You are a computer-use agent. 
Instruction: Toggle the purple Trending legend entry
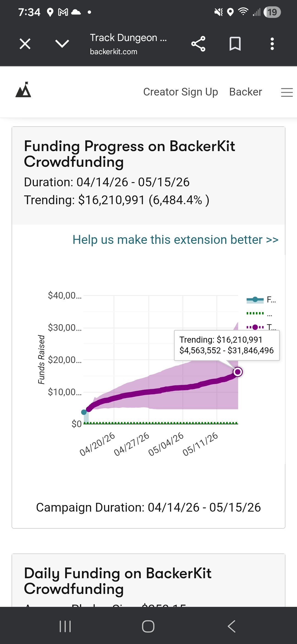pyautogui.click(x=261, y=327)
